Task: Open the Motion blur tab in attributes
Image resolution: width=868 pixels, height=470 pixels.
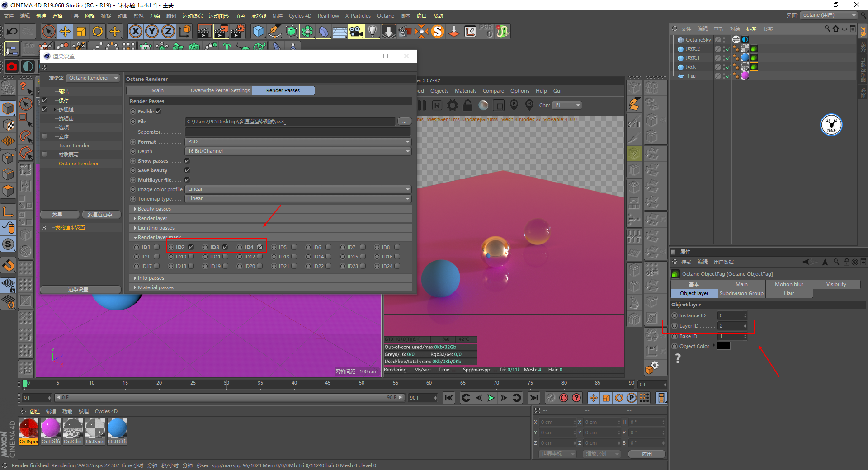Action: (789, 284)
